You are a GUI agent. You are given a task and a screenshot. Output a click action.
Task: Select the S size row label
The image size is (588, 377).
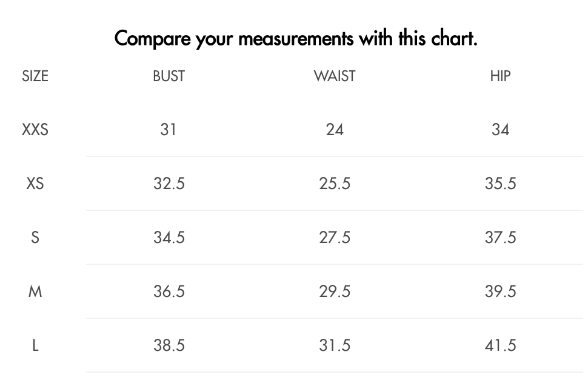point(35,238)
